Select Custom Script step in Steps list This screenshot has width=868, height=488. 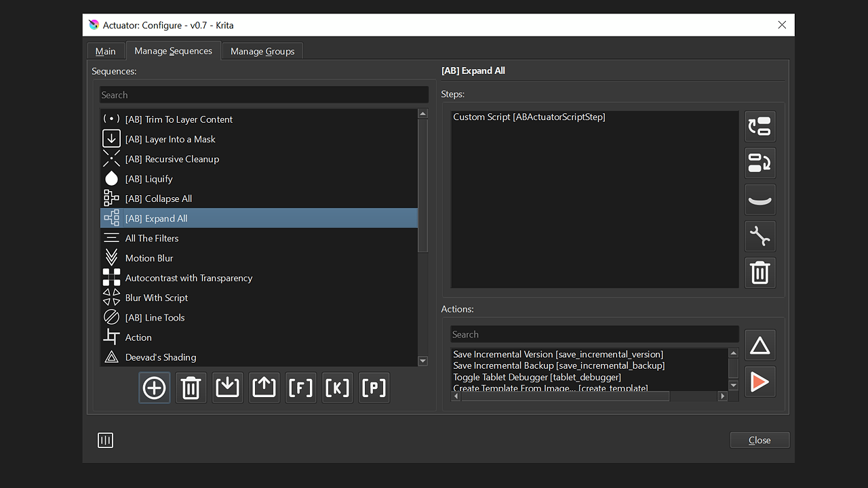(x=529, y=117)
